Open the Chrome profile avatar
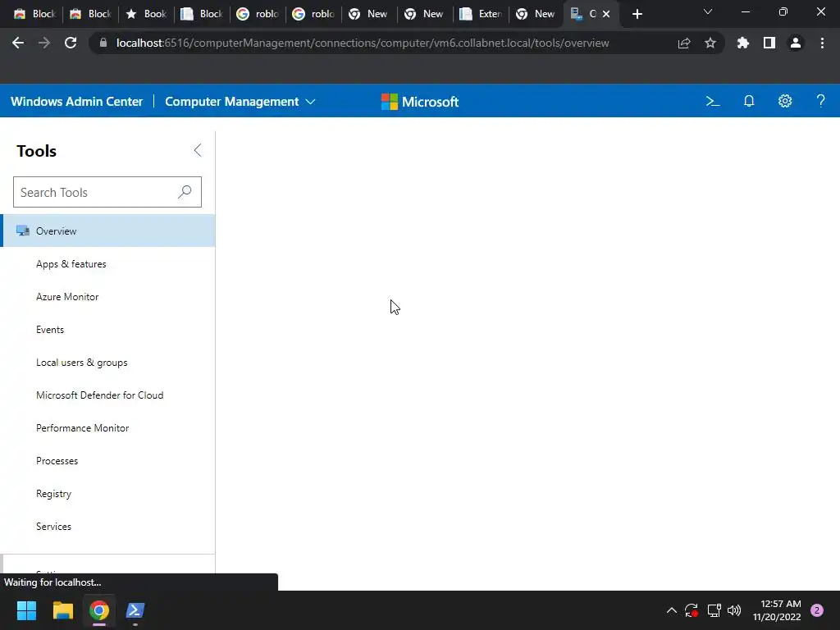Image resolution: width=840 pixels, height=630 pixels. [x=796, y=43]
